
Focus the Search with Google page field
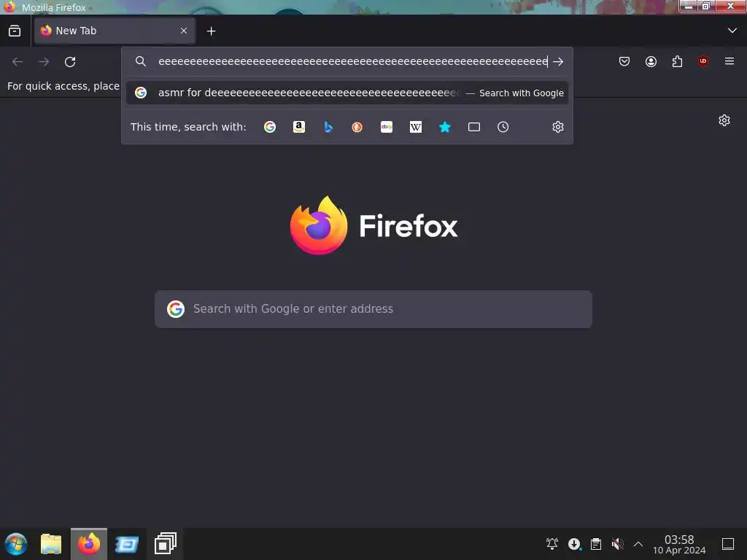click(x=373, y=309)
